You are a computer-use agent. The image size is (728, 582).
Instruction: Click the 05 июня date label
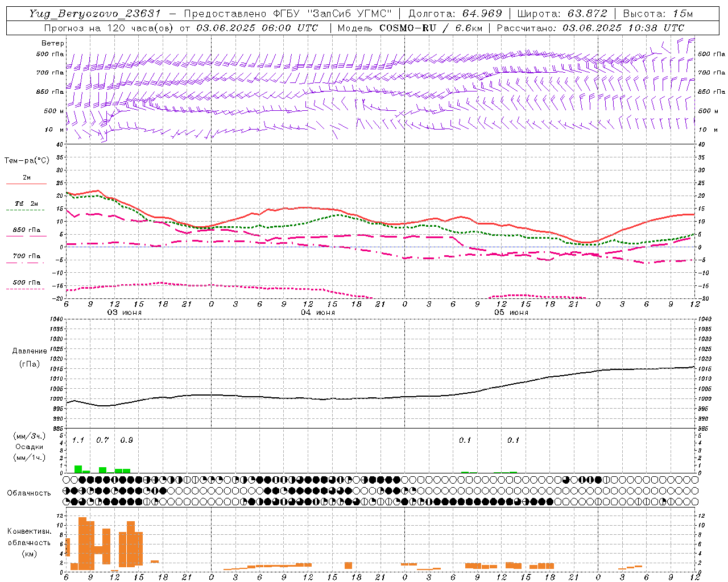[x=511, y=313]
